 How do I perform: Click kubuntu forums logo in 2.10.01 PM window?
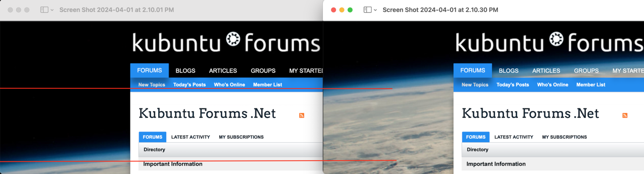click(x=226, y=42)
